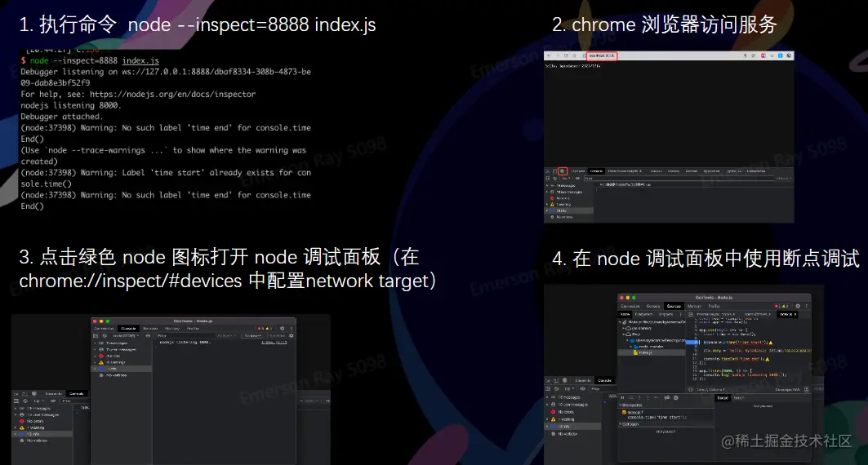This screenshot has width=868, height=465.
Task: Select info row in Chrome DevTools behind step 4 window
Action: tap(573, 427)
